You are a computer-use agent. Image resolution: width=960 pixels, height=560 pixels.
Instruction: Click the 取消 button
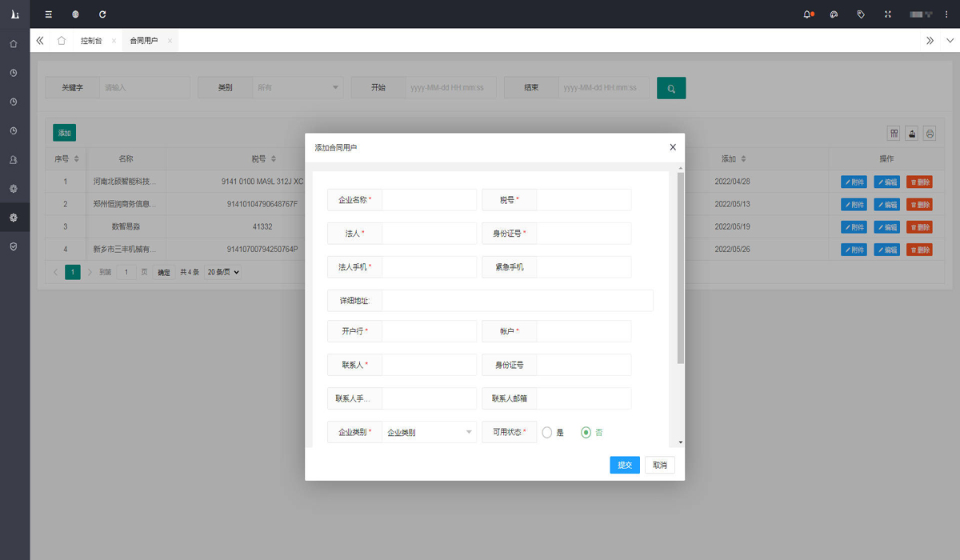pos(659,465)
